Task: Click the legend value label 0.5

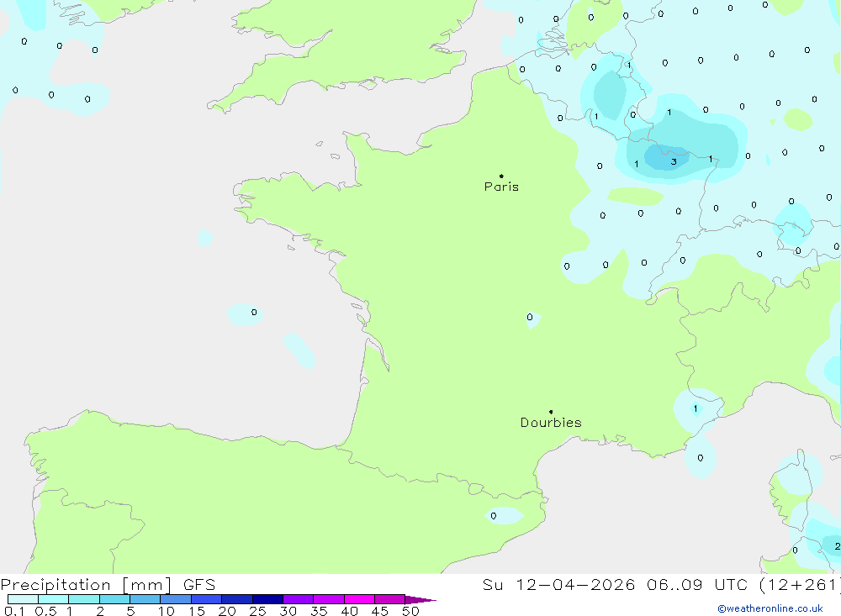Action: pos(45,611)
